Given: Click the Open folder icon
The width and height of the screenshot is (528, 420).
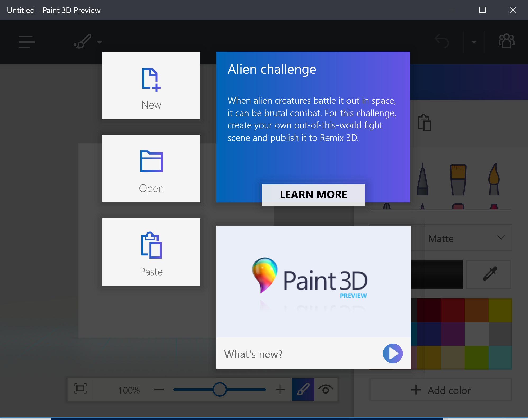Looking at the screenshot, I should [151, 162].
